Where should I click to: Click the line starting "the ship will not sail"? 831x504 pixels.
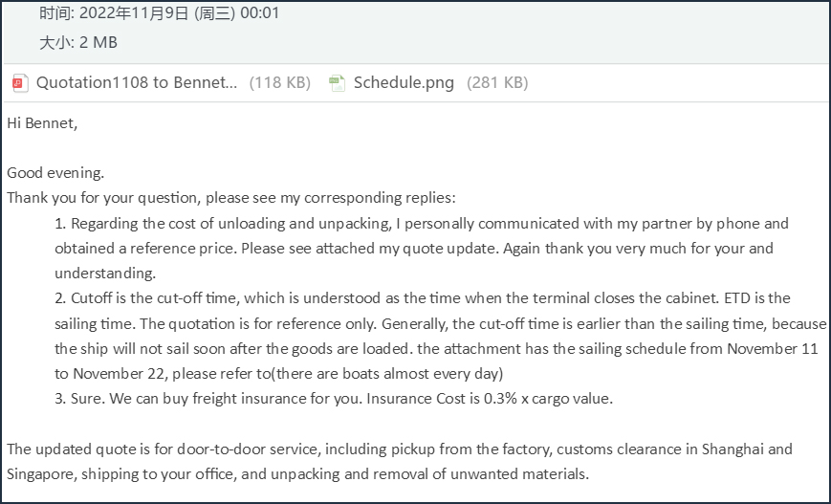pos(436,348)
